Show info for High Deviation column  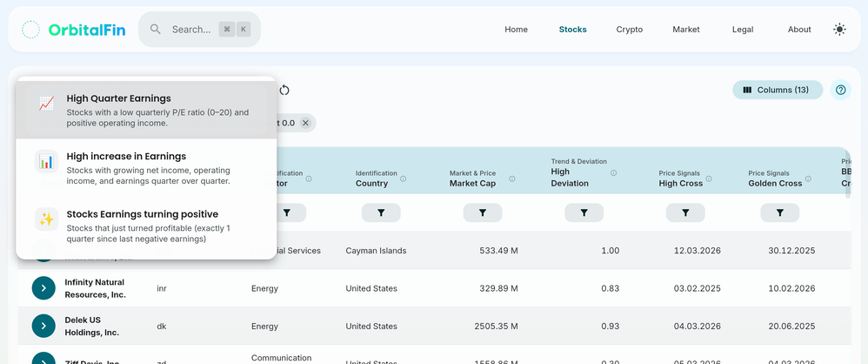613,173
